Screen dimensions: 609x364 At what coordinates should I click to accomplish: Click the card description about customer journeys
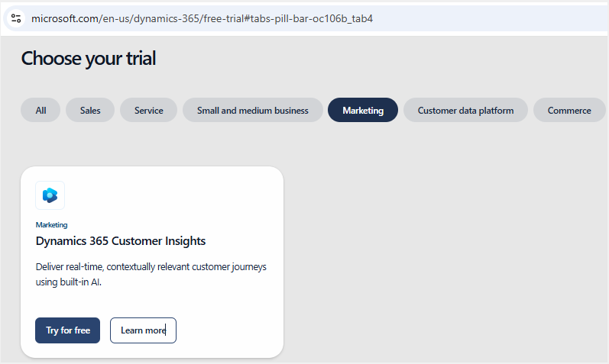point(151,275)
